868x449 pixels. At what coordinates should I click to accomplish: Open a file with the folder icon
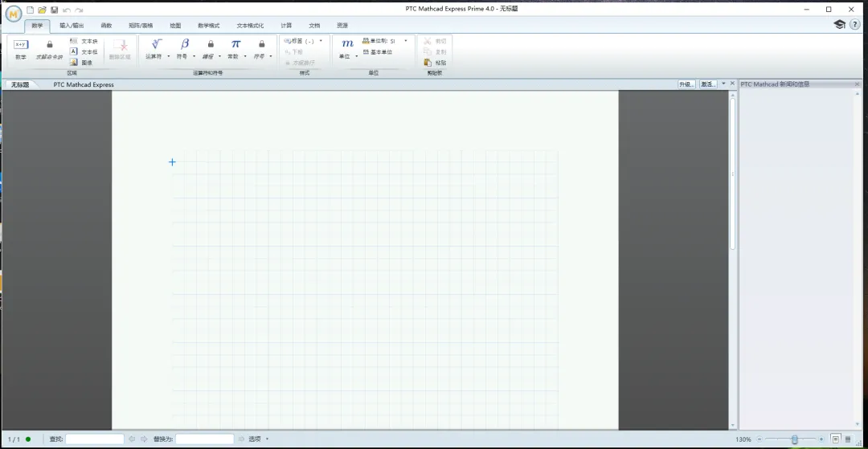click(42, 10)
